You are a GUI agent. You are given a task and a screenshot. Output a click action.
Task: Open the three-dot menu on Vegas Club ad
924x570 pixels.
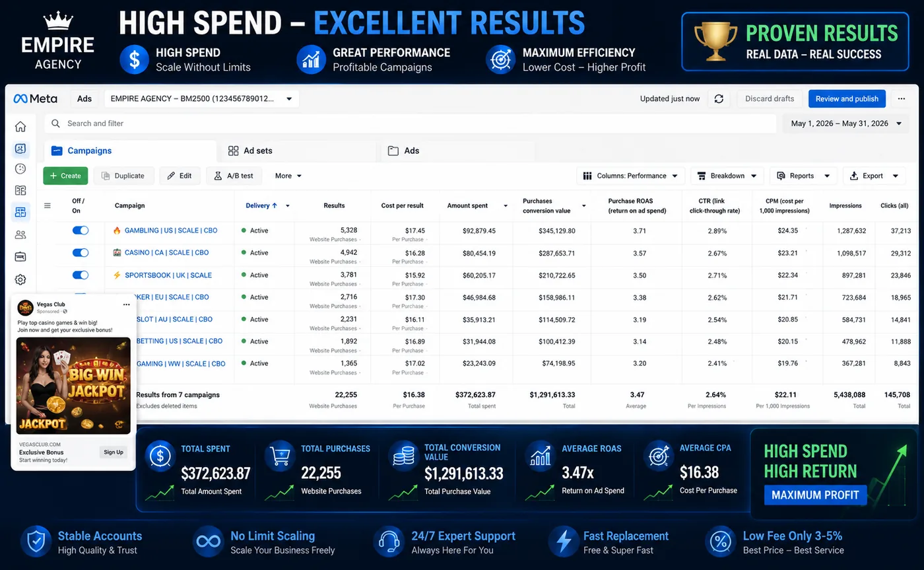point(126,304)
